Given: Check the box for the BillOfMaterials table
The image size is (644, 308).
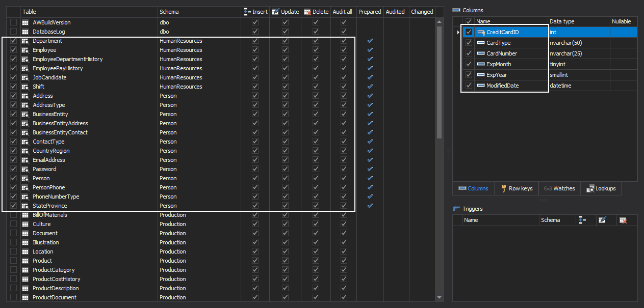Looking at the screenshot, I should pos(13,215).
